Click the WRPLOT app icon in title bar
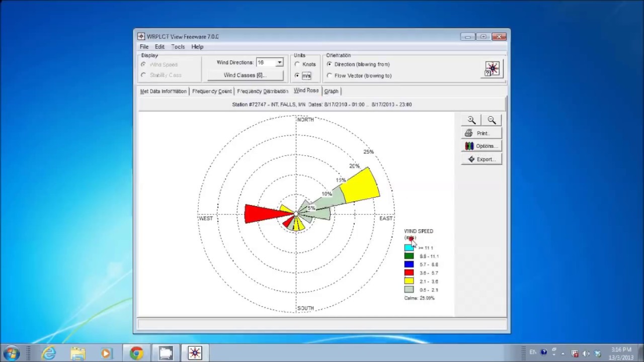 click(x=141, y=37)
